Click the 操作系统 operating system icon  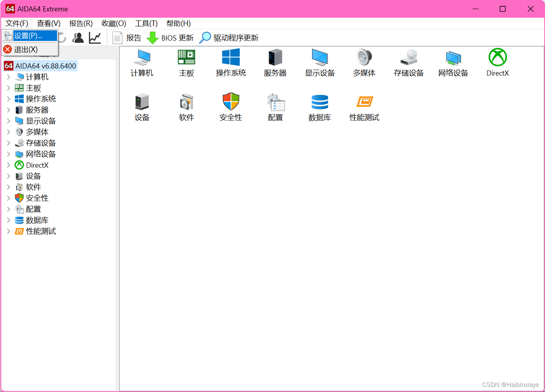coord(231,62)
